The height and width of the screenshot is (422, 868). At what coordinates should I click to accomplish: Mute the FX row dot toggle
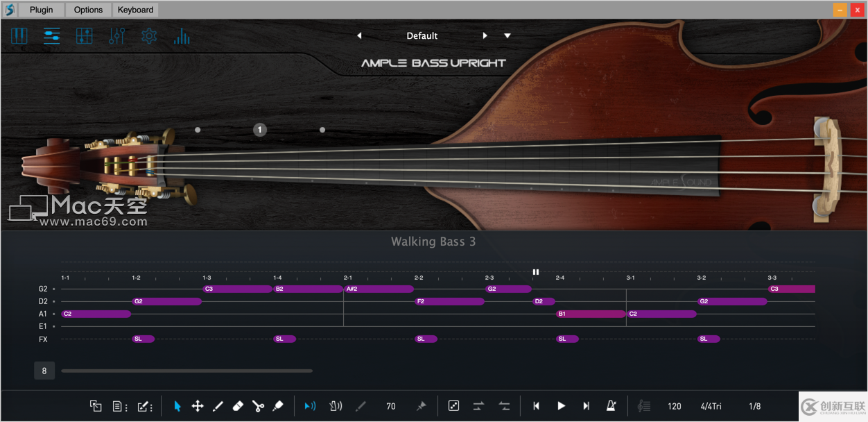click(x=53, y=339)
